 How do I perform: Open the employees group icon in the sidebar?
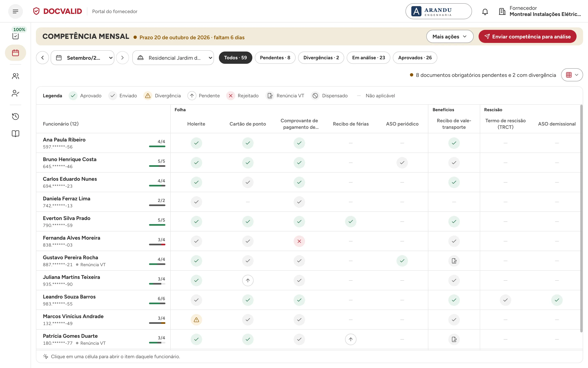pyautogui.click(x=16, y=76)
